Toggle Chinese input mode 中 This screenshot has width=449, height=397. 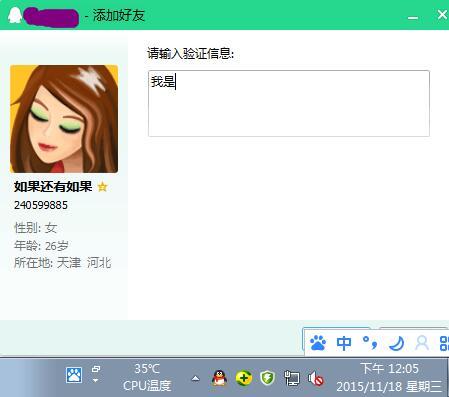click(344, 343)
